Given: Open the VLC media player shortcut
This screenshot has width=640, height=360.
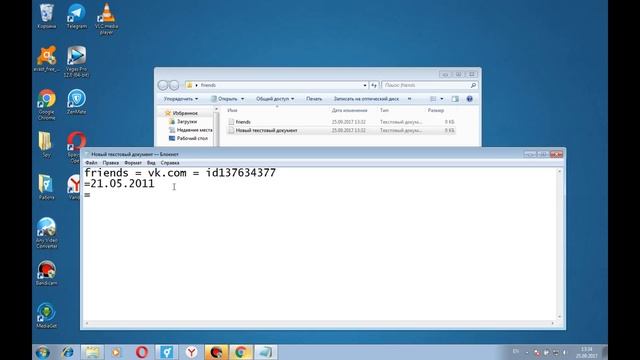Looking at the screenshot, I should click(106, 18).
